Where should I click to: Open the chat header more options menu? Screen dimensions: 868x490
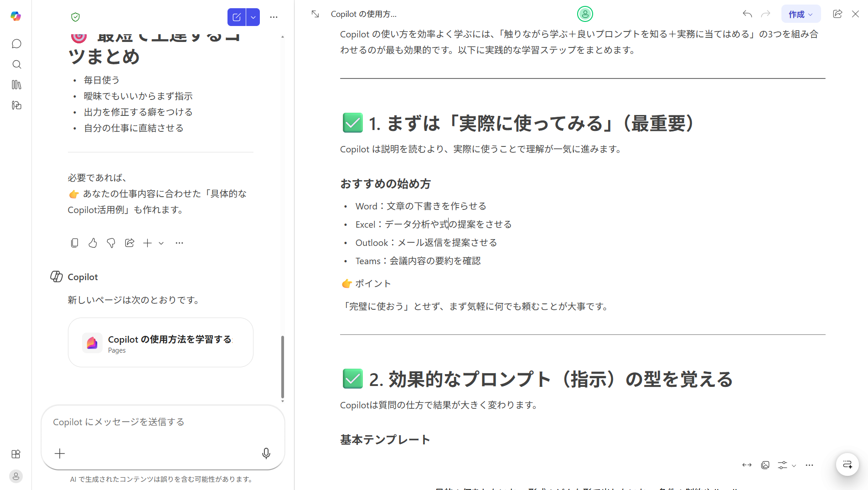(x=274, y=17)
